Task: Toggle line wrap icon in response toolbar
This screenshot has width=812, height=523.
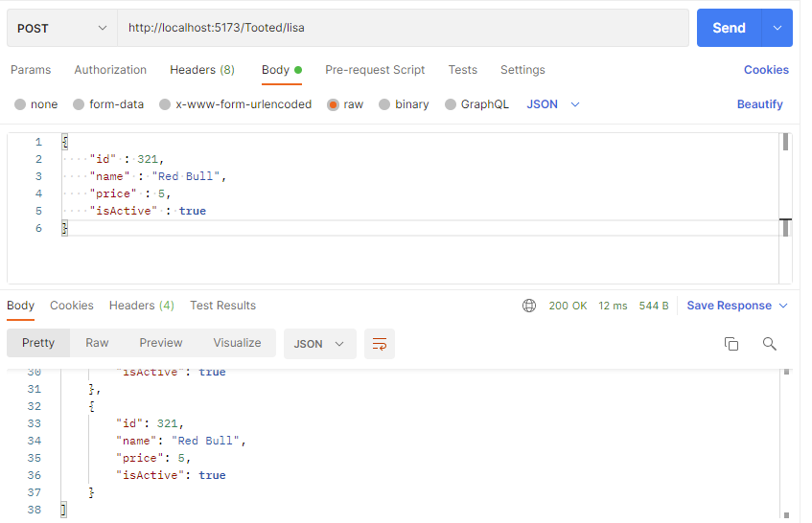Action: tap(380, 344)
